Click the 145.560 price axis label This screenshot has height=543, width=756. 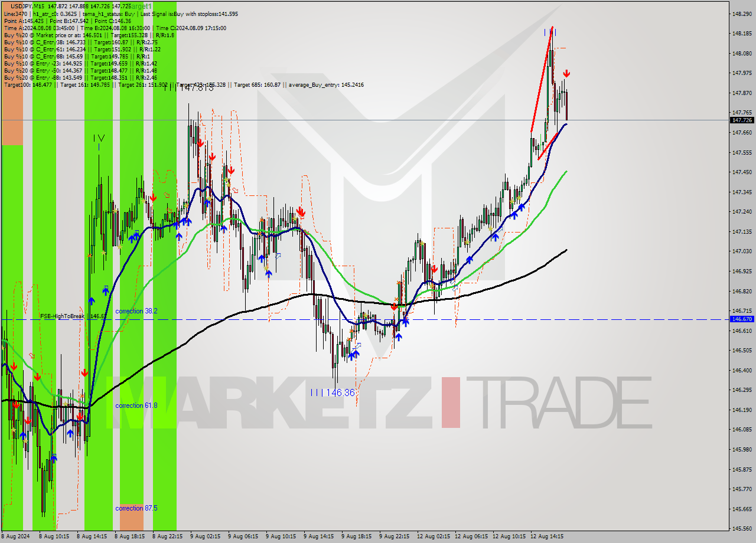click(742, 528)
